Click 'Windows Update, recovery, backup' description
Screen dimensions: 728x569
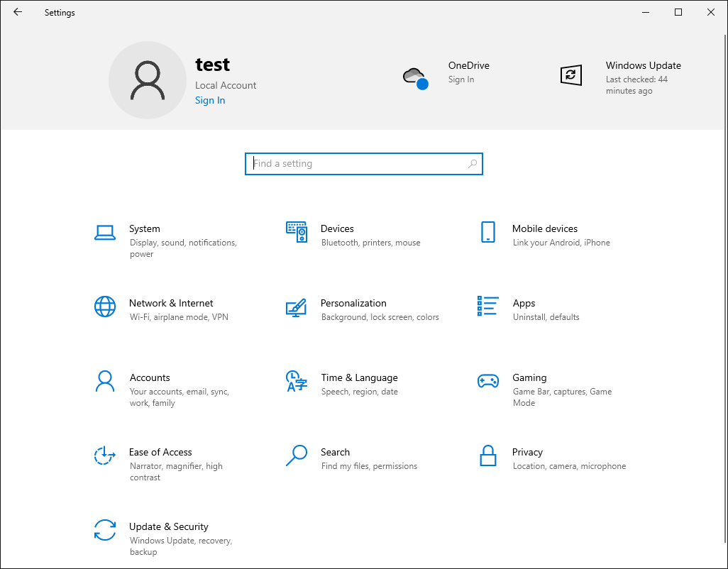(181, 546)
